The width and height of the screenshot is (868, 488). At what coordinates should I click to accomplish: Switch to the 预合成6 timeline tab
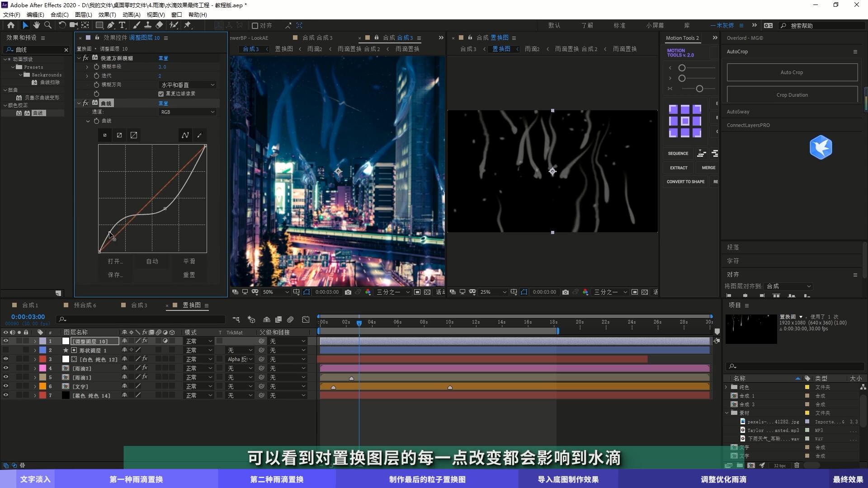pos(85,305)
